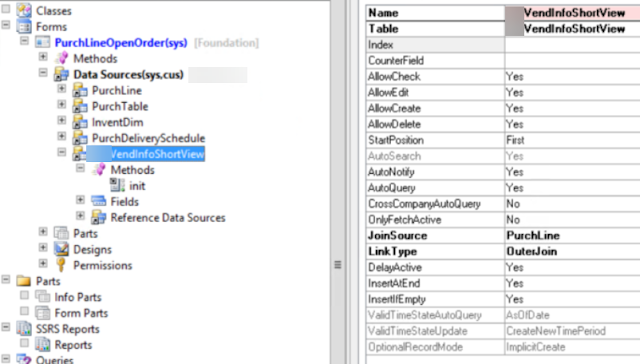
Task: Click the PurchLine data source icon
Action: tap(80, 90)
